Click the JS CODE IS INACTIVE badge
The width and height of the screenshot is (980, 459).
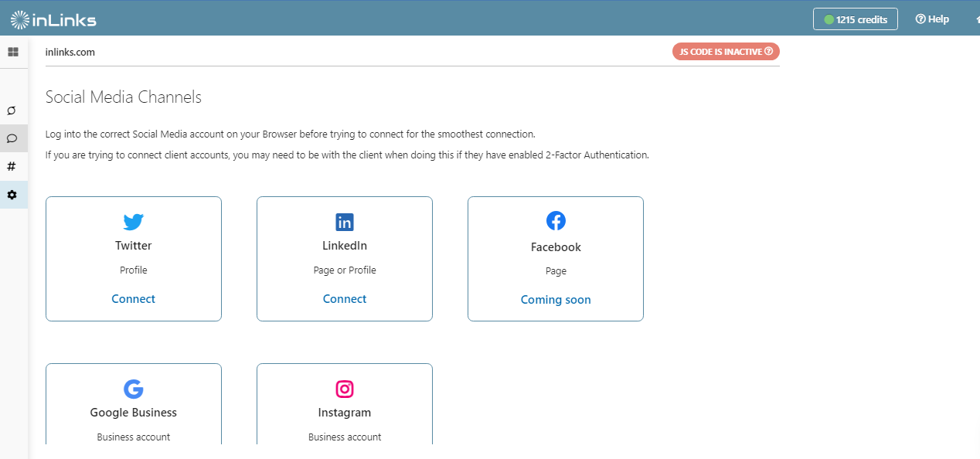(x=726, y=52)
